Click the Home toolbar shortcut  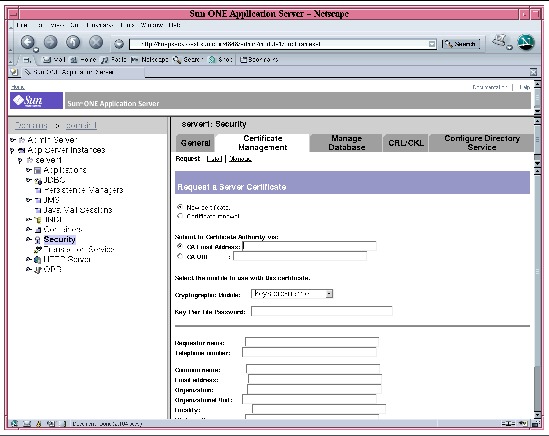83,60
